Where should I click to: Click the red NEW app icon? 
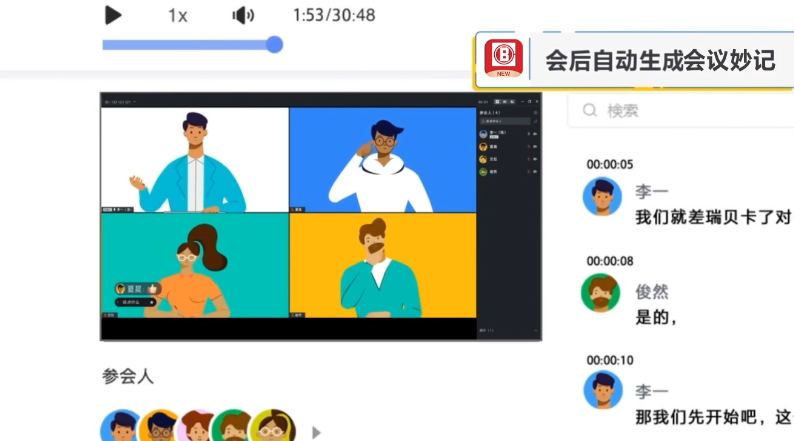[505, 58]
